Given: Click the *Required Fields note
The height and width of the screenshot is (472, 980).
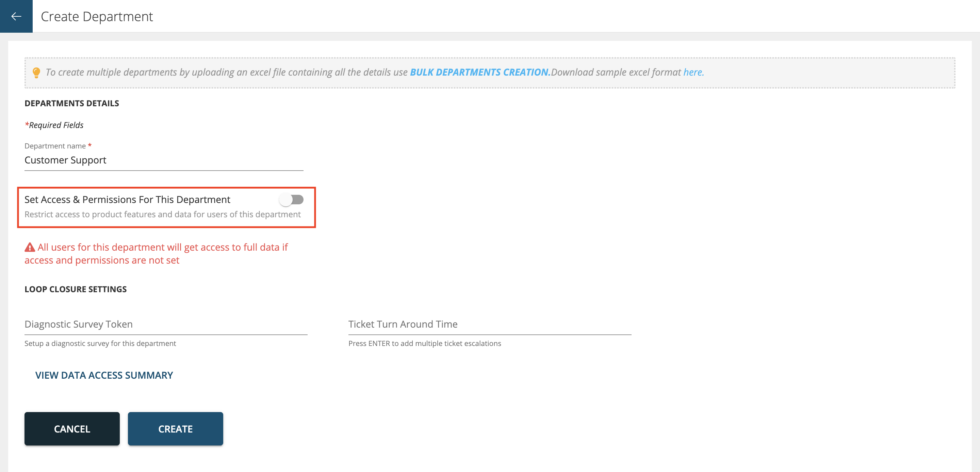Looking at the screenshot, I should [x=54, y=125].
